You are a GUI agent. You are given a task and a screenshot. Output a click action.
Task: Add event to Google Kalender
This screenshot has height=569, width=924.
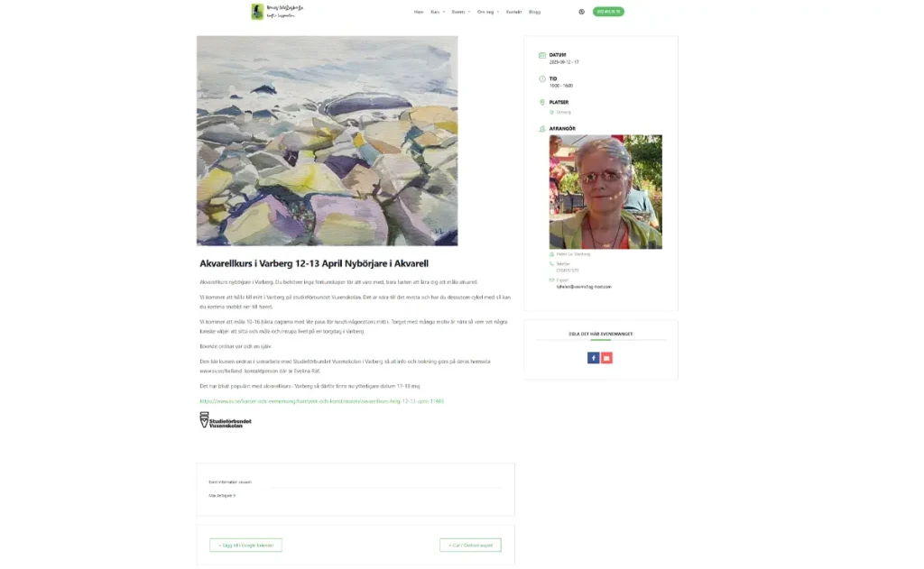click(245, 545)
